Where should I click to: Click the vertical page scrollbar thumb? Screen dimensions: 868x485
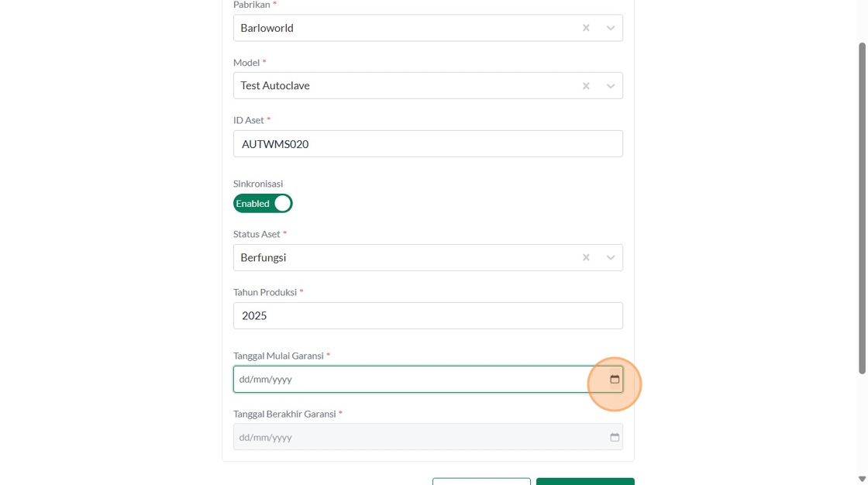tap(862, 209)
